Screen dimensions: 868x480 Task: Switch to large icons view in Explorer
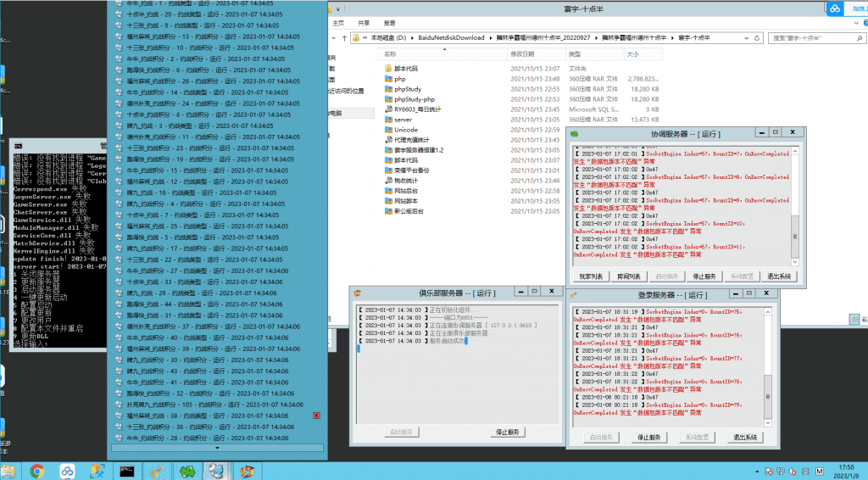point(864,320)
